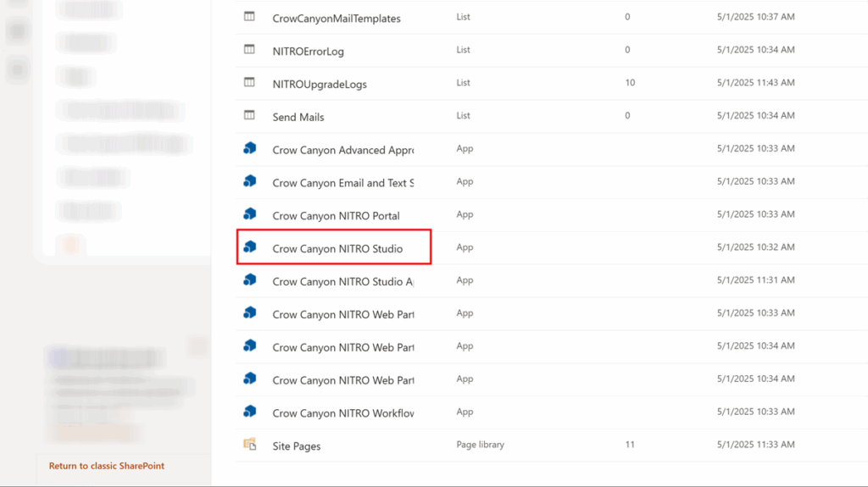This screenshot has width=868, height=487.
Task: Click the 'List' type in the NITROErrorLog row
Action: [x=464, y=50]
